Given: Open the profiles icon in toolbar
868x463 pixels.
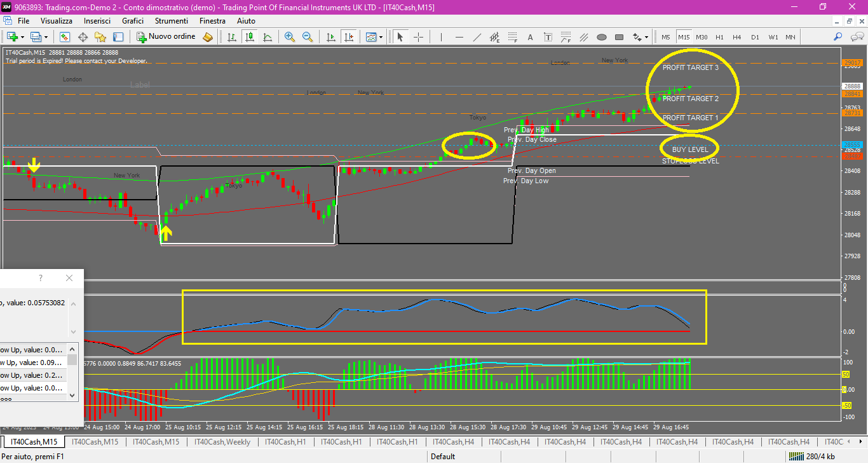Looking at the screenshot, I should [x=36, y=37].
